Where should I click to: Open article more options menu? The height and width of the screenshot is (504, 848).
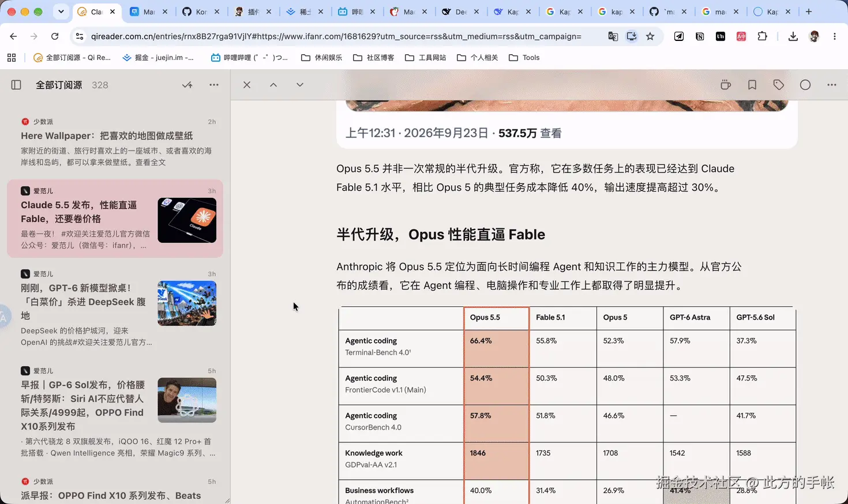(832, 85)
